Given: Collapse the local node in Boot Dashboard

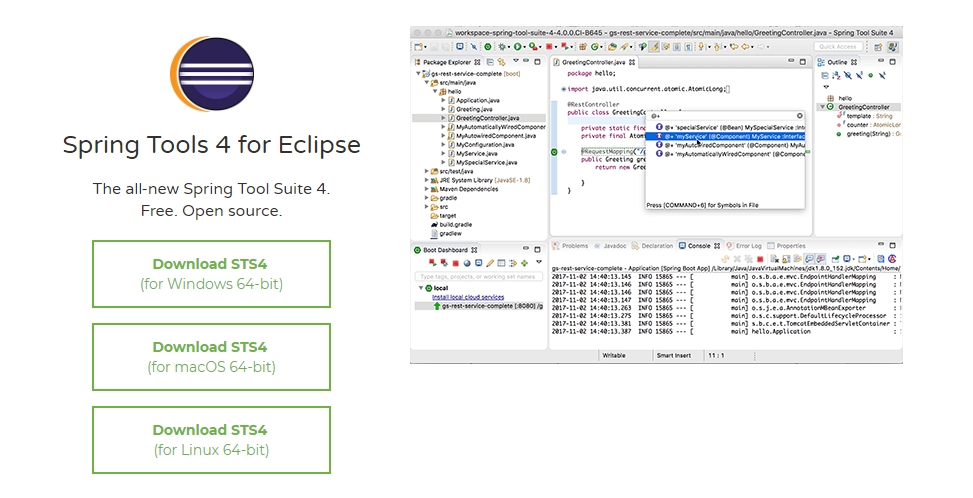Looking at the screenshot, I should coord(421,288).
